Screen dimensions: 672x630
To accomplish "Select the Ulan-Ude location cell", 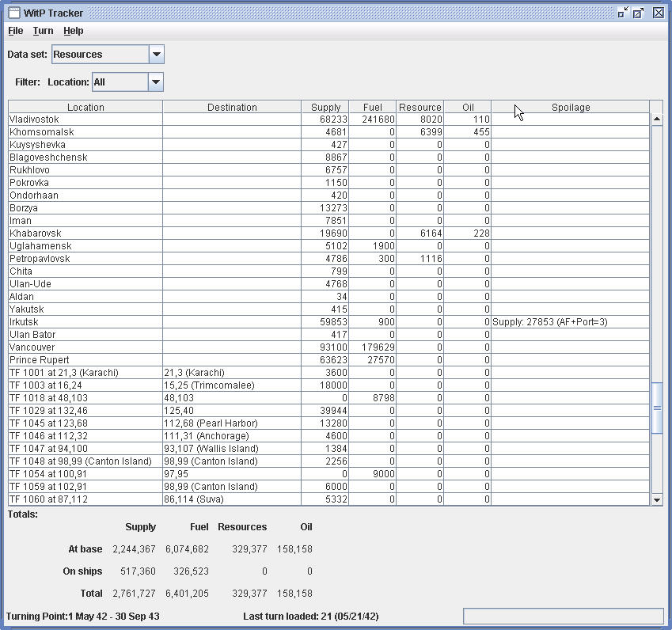I will click(x=85, y=283).
